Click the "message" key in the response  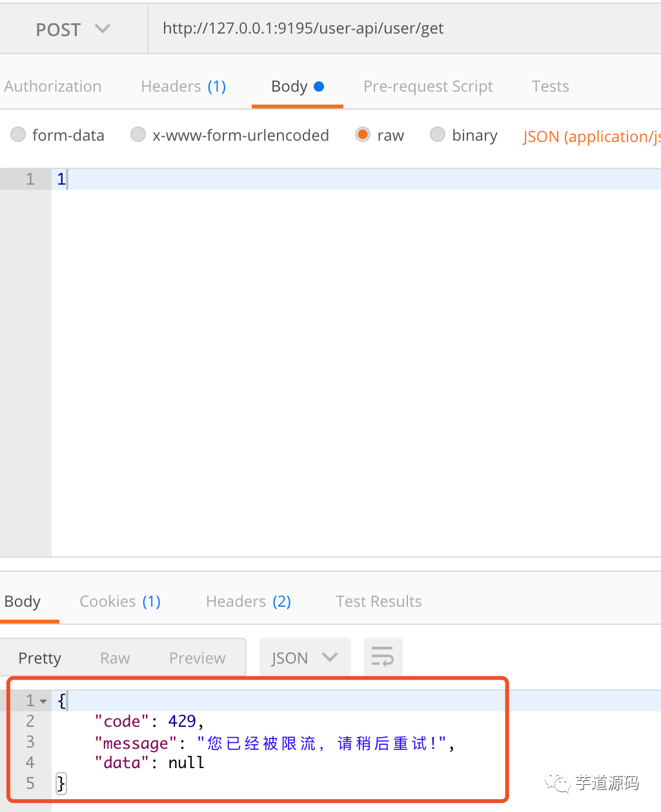click(136, 743)
